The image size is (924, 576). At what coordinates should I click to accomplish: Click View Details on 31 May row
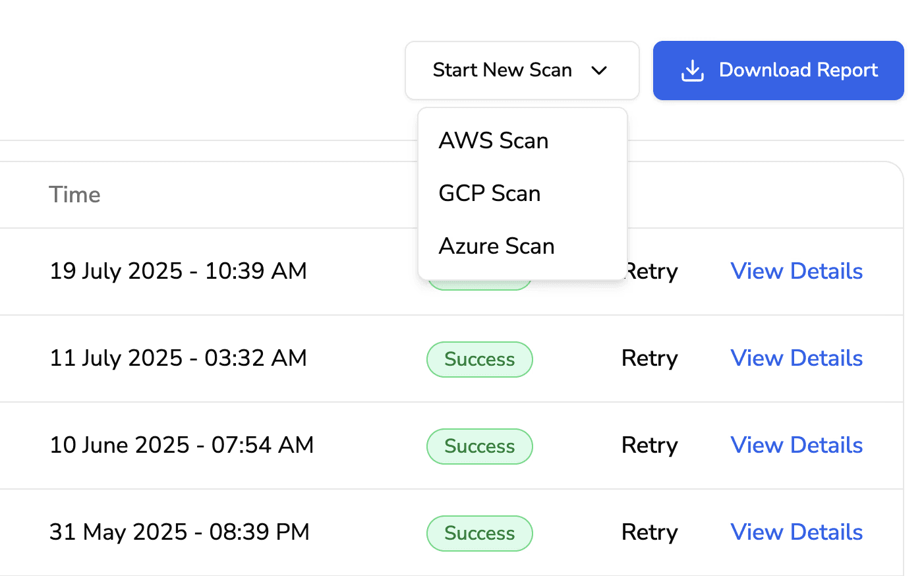click(x=796, y=532)
